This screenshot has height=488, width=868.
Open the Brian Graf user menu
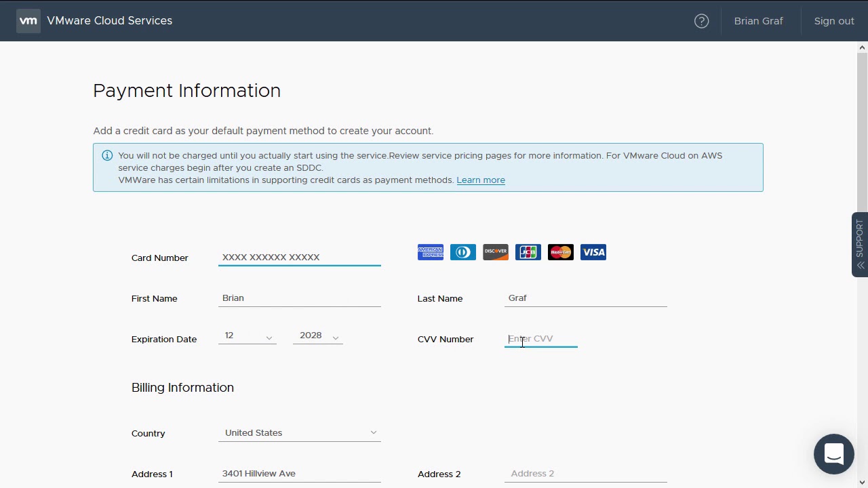click(x=758, y=21)
